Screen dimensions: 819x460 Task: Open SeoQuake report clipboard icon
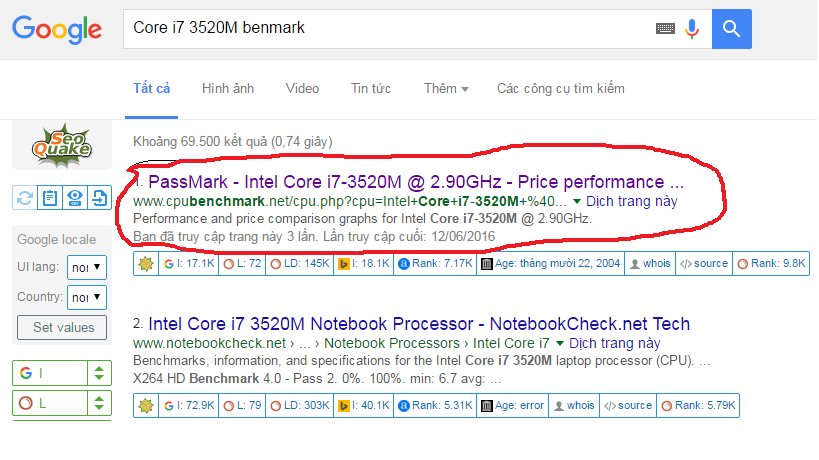[50, 198]
